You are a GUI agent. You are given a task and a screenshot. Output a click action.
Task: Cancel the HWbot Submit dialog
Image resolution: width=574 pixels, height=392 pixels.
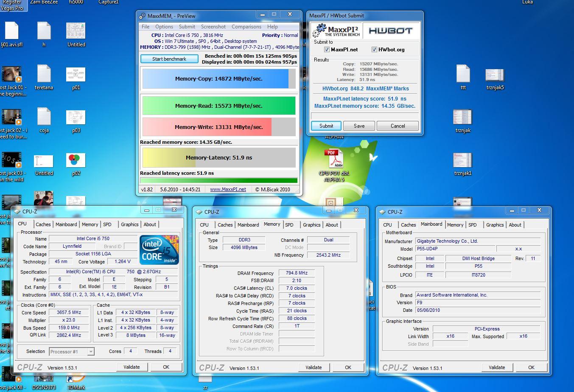[x=398, y=126]
